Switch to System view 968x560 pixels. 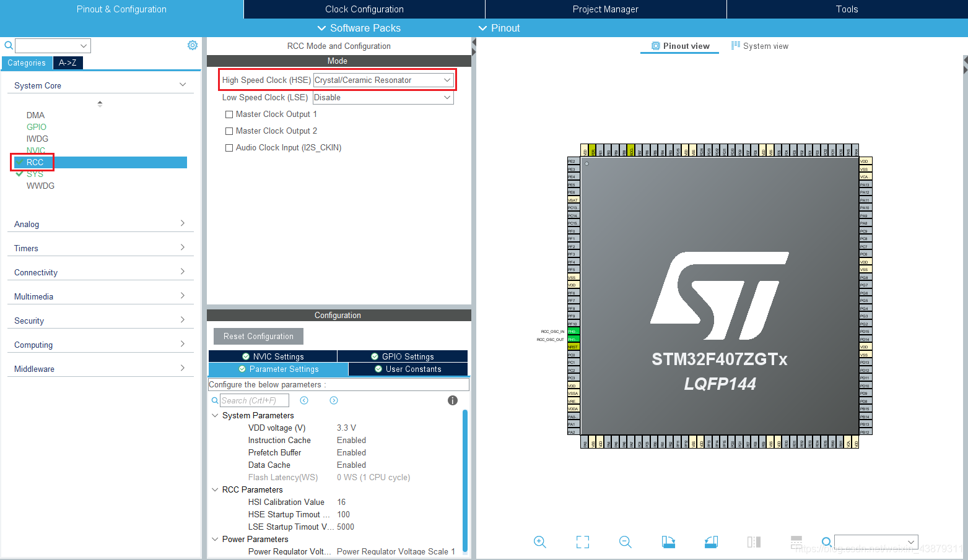759,46
